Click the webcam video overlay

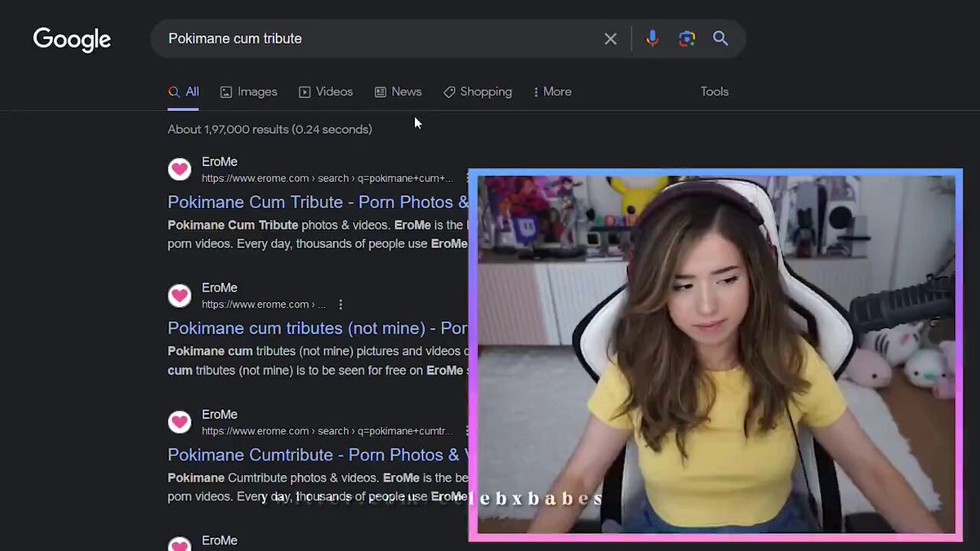point(715,355)
